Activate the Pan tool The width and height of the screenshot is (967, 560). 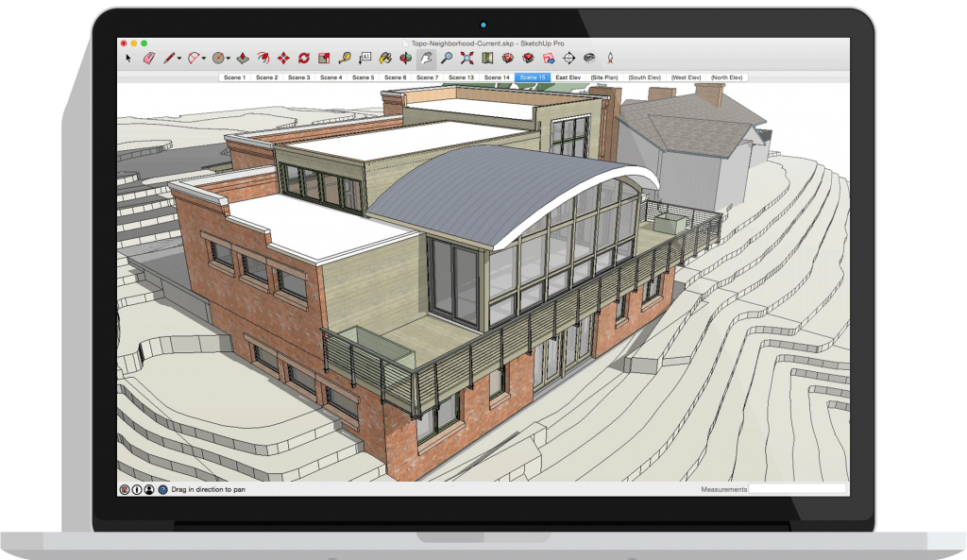pyautogui.click(x=425, y=57)
